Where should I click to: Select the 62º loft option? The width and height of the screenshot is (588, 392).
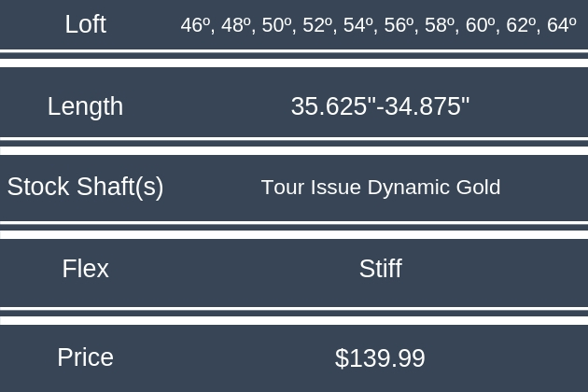point(521,26)
